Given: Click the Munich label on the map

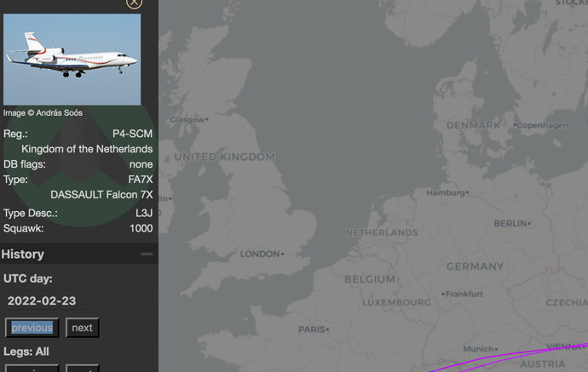Looking at the screenshot, I should click(481, 349).
